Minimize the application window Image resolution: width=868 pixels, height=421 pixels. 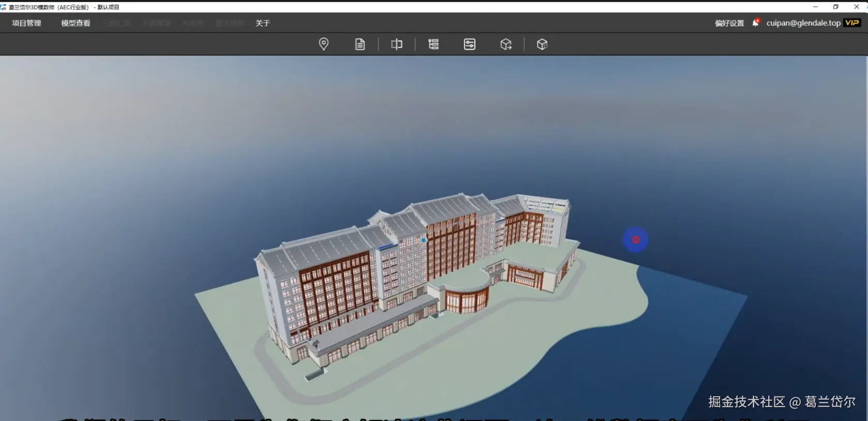tap(815, 7)
